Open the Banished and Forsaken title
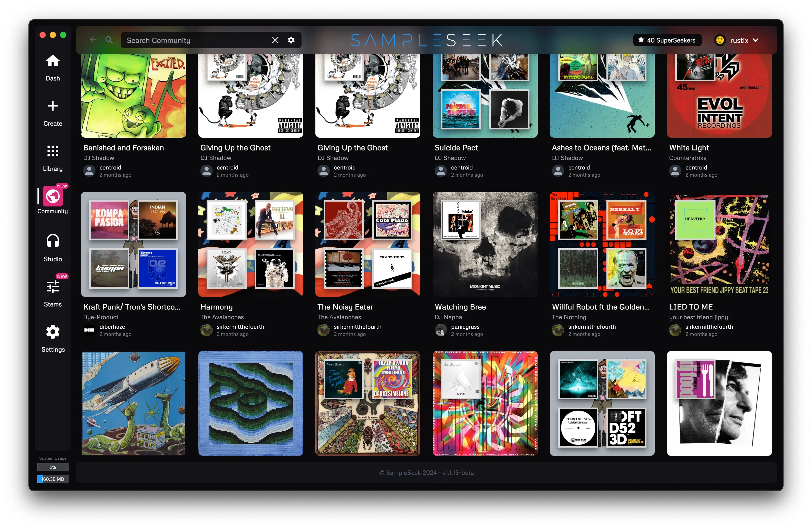The height and width of the screenshot is (529, 812). [123, 148]
